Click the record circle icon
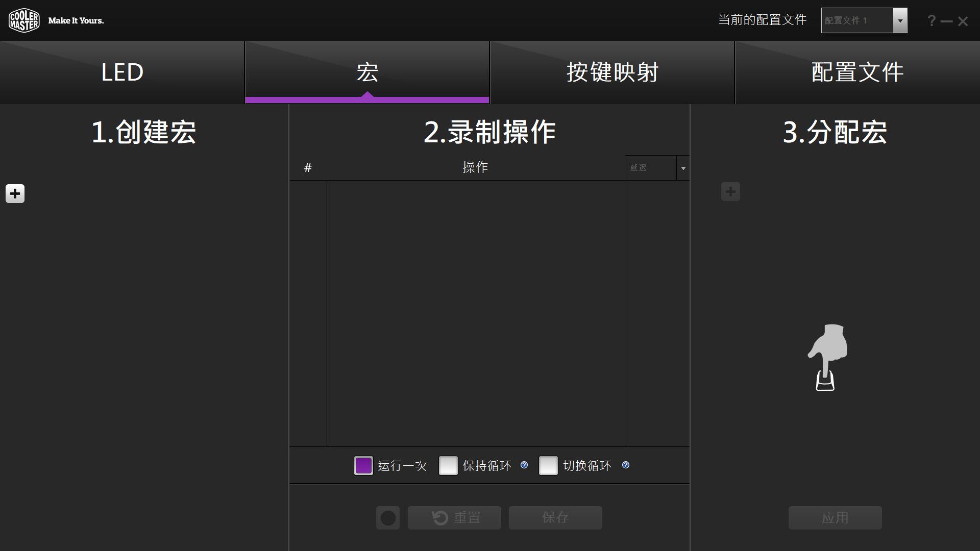This screenshot has width=980, height=551. click(x=387, y=517)
